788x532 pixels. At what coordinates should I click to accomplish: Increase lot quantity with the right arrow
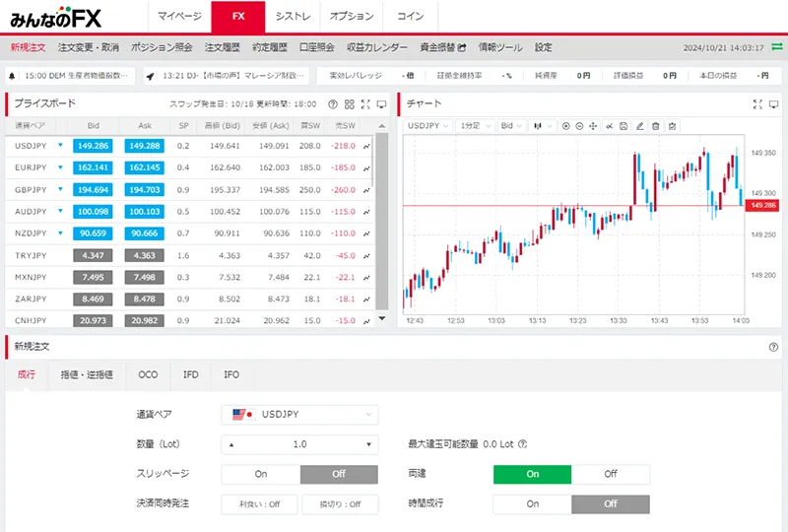pyautogui.click(x=368, y=444)
